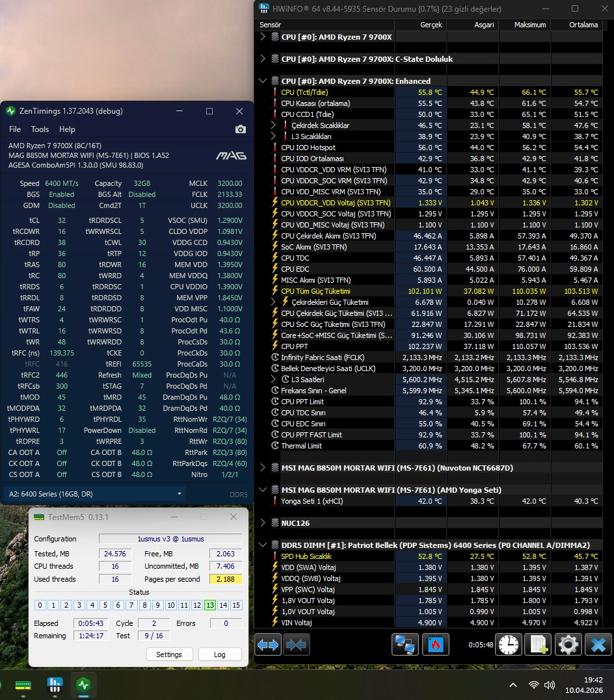Click TestMem5 Configuration field 1usmus v3
Viewport: 614px width, 700px height.
[x=170, y=539]
